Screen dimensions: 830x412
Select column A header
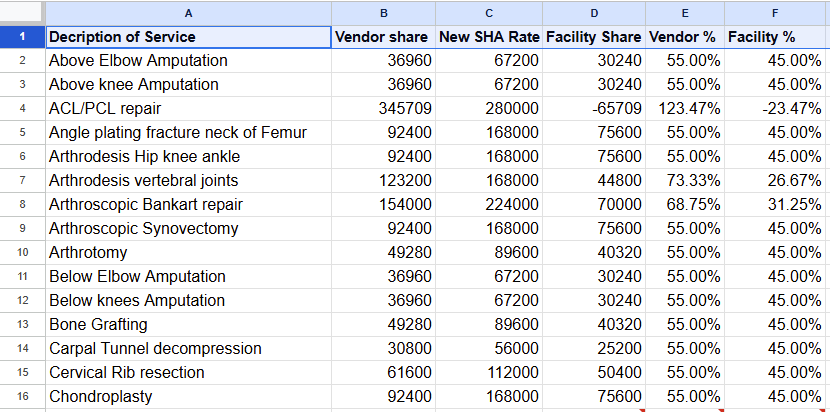pos(188,12)
